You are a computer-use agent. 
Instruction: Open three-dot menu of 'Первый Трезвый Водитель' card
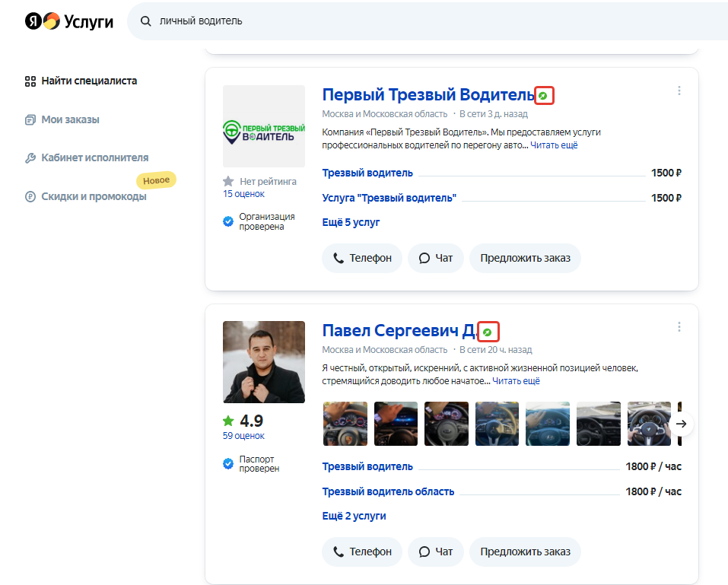click(679, 91)
